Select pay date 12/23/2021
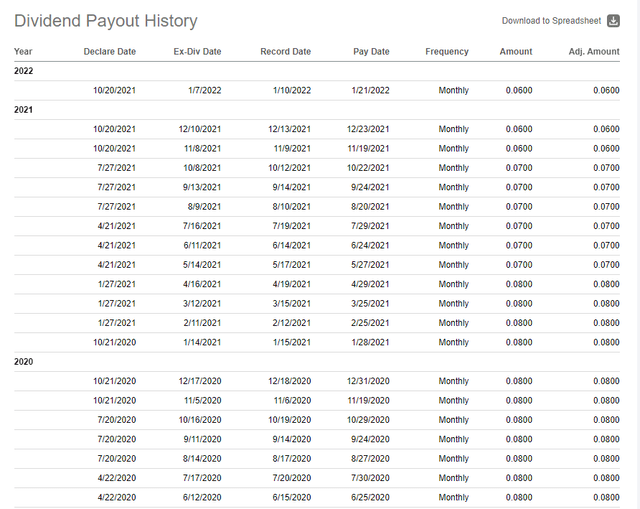The height and width of the screenshot is (509, 640). click(x=368, y=129)
